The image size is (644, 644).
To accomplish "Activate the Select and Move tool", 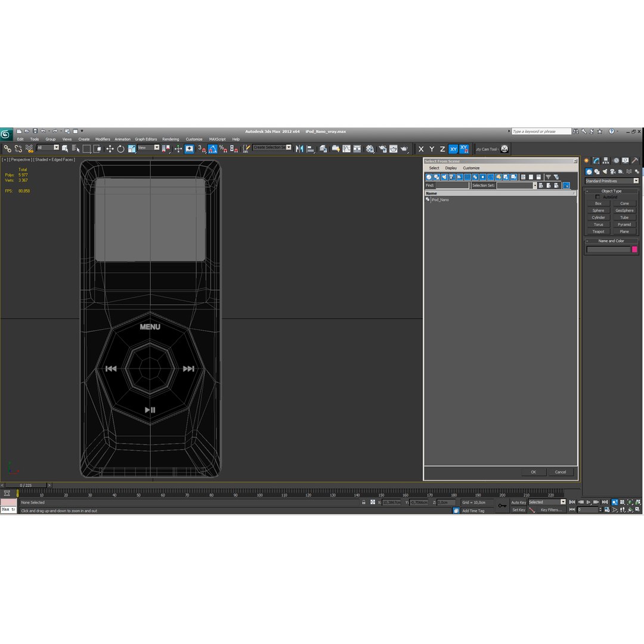I will 110,148.
